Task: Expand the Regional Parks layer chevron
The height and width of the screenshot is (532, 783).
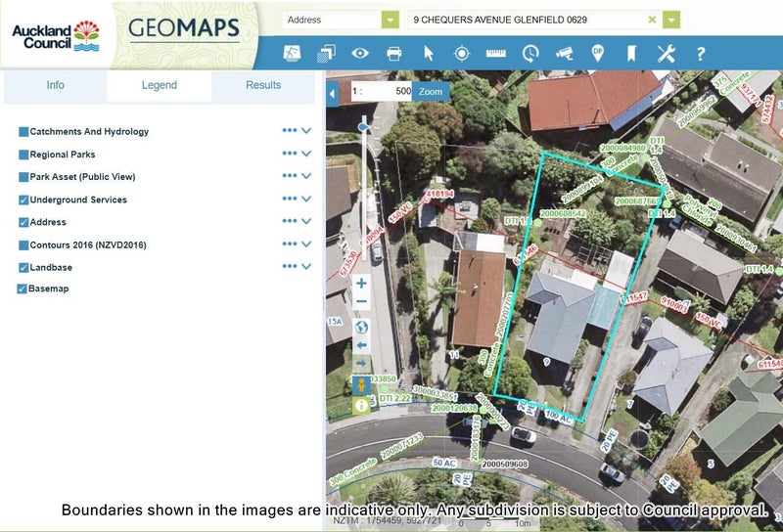Action: click(x=306, y=154)
